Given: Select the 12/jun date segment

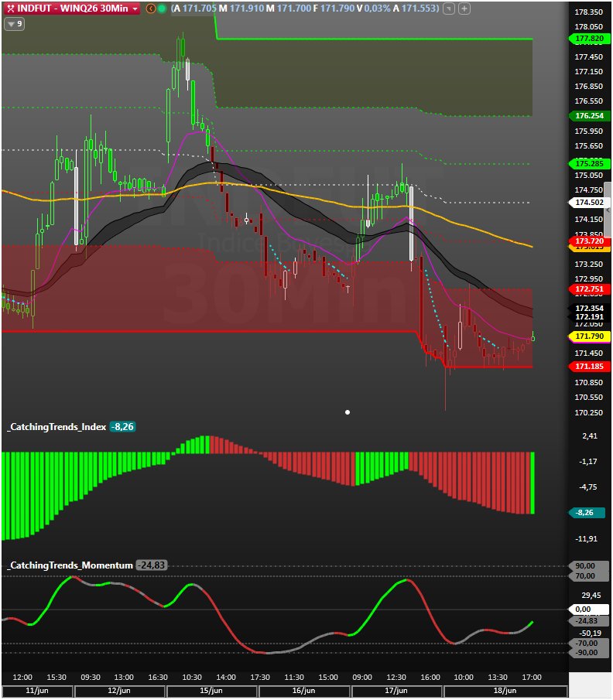Looking at the screenshot, I should [119, 691].
